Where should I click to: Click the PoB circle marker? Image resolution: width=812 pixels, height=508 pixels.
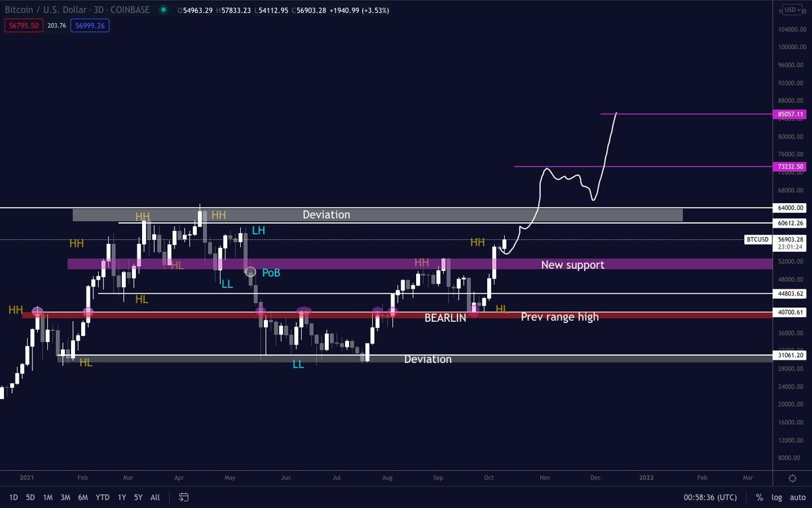click(x=250, y=272)
